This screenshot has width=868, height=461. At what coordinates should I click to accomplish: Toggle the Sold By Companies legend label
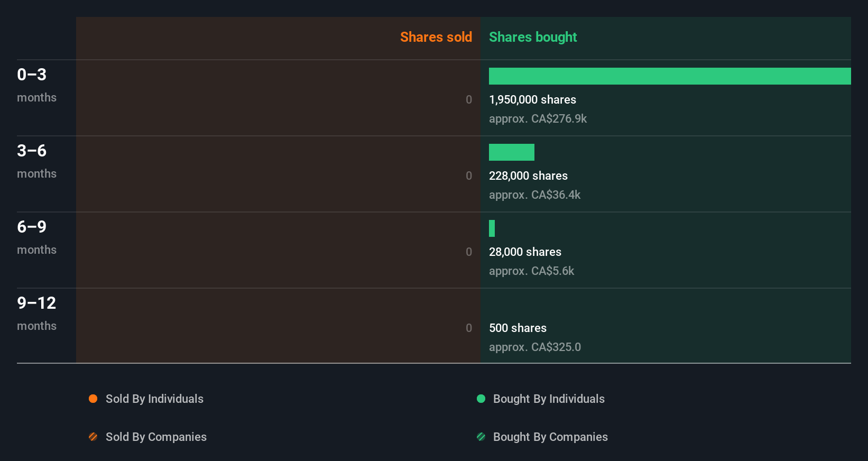pos(156,437)
